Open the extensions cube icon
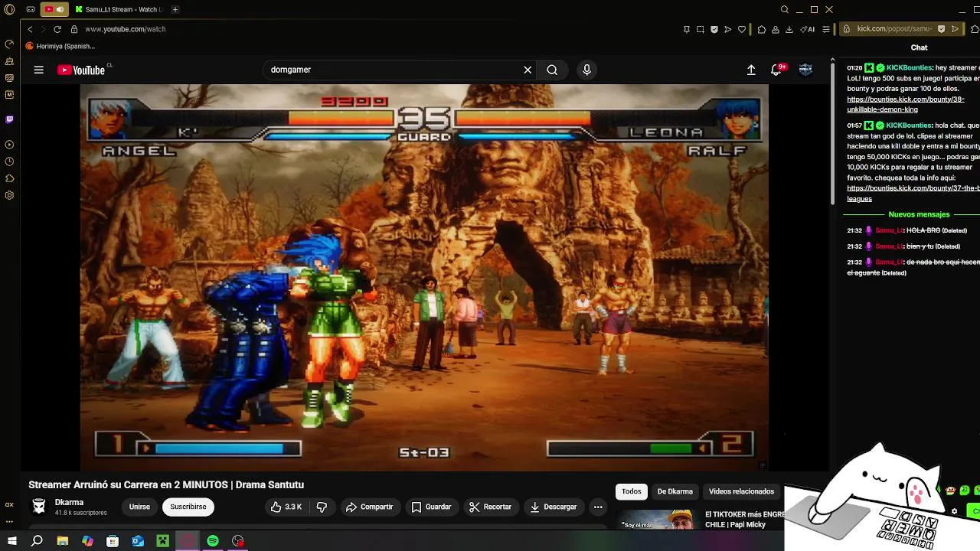The width and height of the screenshot is (980, 551). click(762, 29)
